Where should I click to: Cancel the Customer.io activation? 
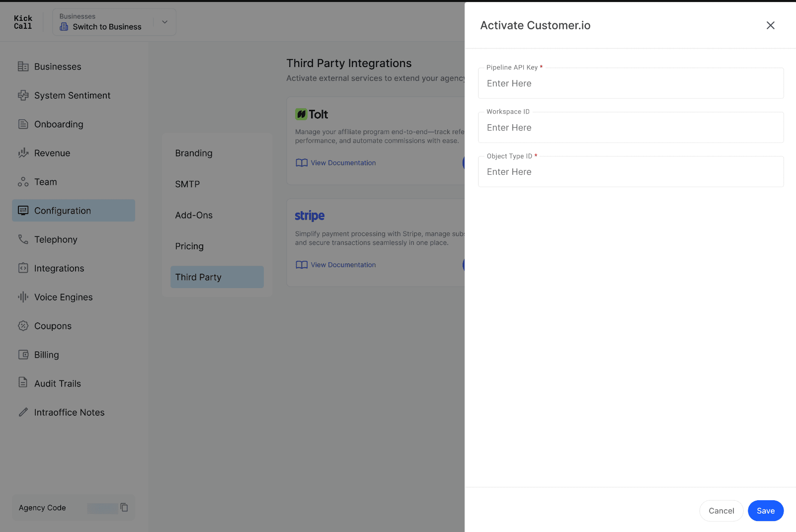(x=721, y=511)
